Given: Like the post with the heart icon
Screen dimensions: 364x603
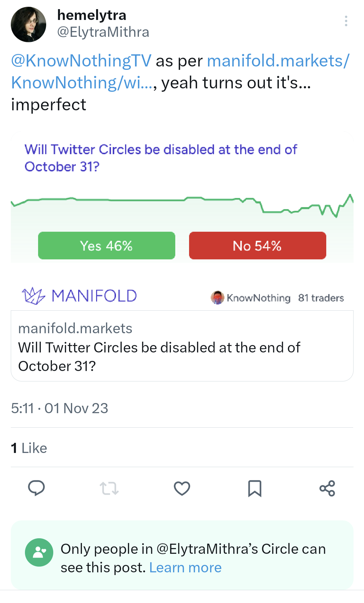Looking at the screenshot, I should (182, 488).
